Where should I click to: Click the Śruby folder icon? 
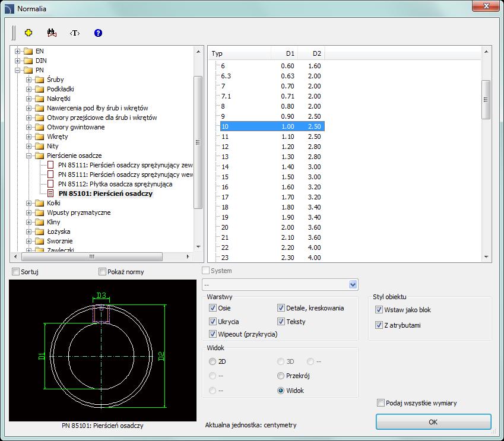pos(40,80)
